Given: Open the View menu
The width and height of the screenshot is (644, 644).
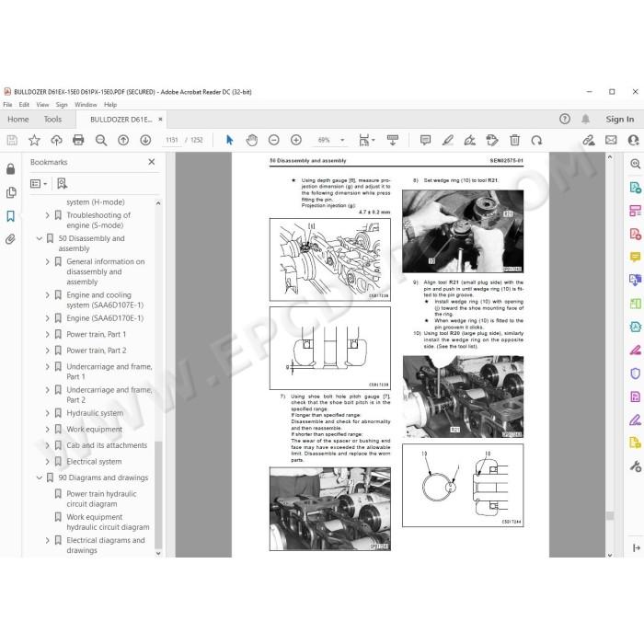Looking at the screenshot, I should pyautogui.click(x=42, y=105).
